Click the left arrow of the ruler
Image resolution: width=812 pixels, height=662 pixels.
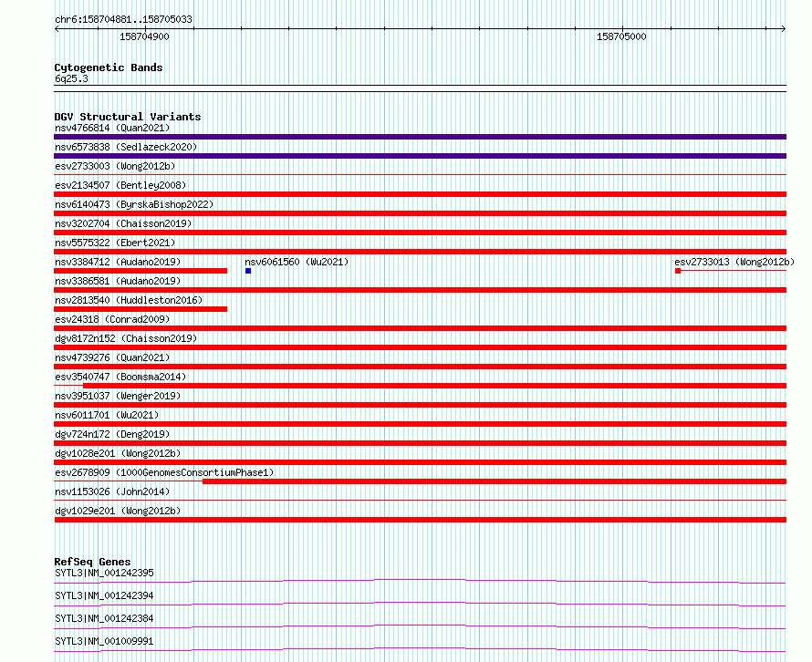point(57,28)
